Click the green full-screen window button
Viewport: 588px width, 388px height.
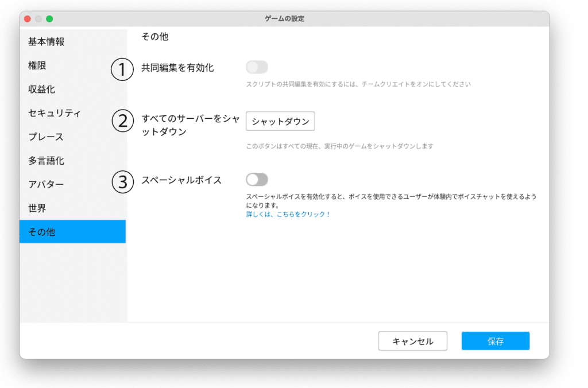[x=49, y=19]
